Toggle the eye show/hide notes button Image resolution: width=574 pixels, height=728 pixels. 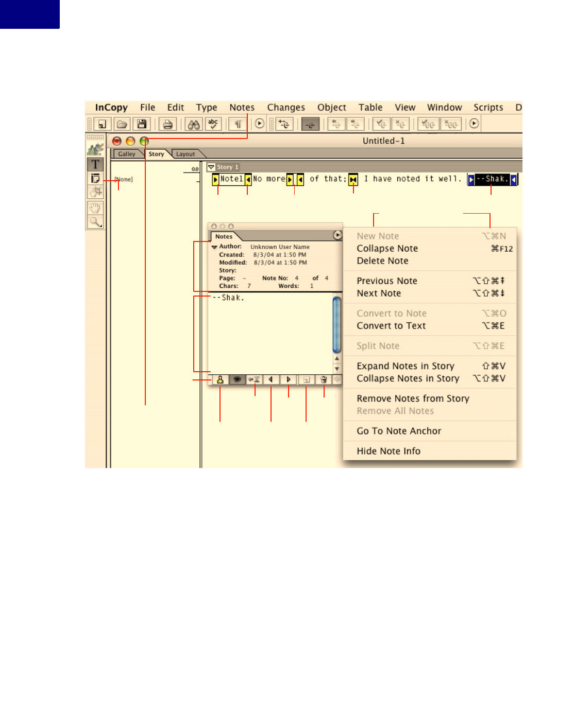click(237, 379)
